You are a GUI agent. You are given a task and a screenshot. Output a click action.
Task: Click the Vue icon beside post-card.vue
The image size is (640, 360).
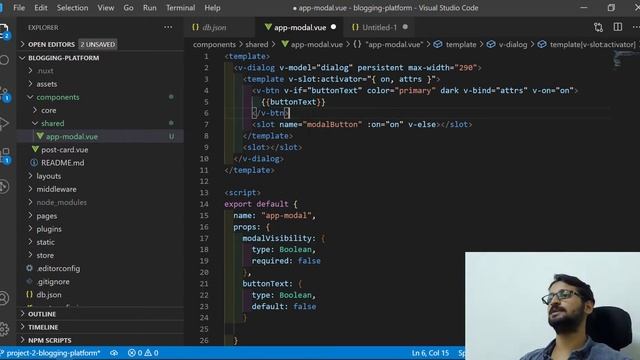point(36,149)
